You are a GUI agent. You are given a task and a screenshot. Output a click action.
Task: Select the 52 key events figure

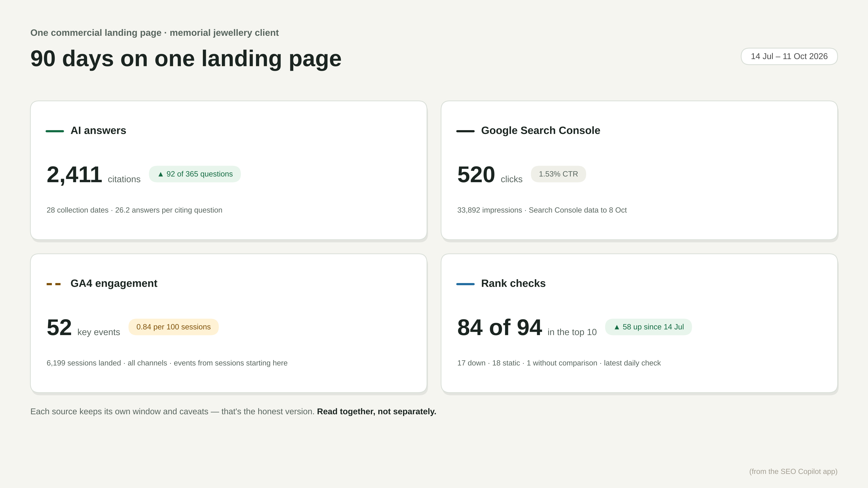[59, 327]
